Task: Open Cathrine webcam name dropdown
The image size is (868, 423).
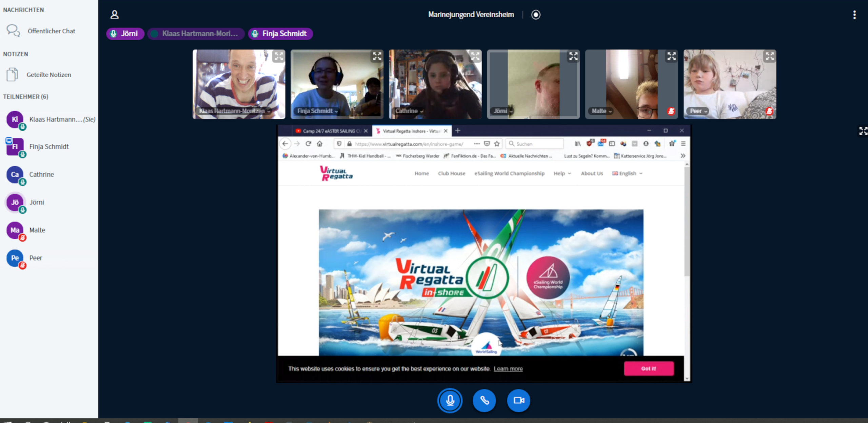Action: coord(409,111)
